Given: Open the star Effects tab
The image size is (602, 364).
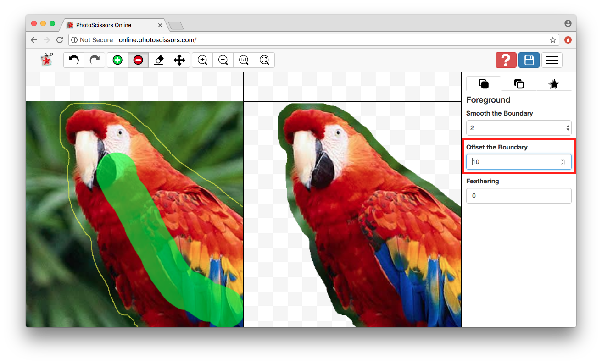Looking at the screenshot, I should 554,84.
